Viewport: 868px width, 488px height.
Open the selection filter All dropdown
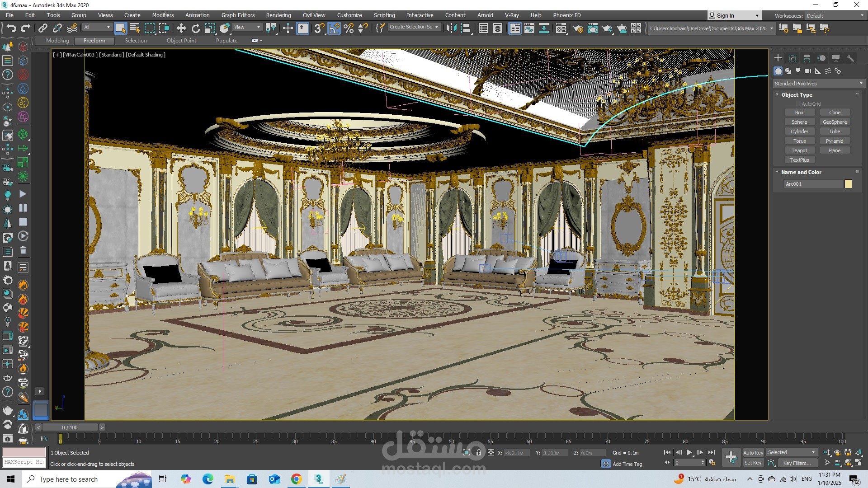(x=97, y=27)
